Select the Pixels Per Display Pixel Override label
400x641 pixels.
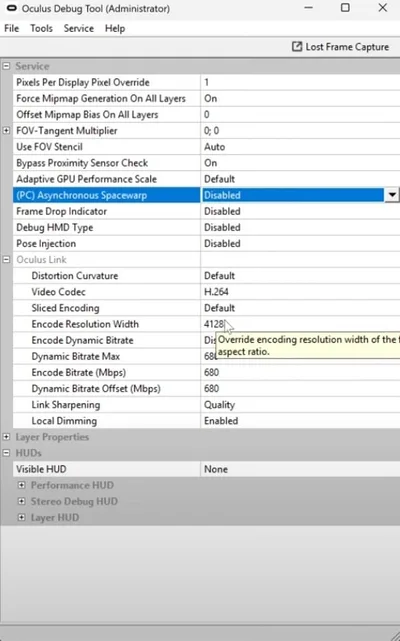point(83,82)
